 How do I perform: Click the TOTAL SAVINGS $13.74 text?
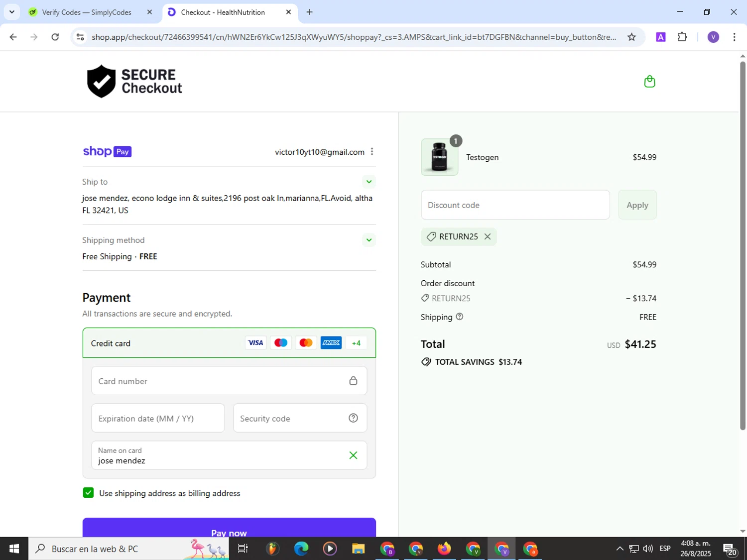coord(478,362)
